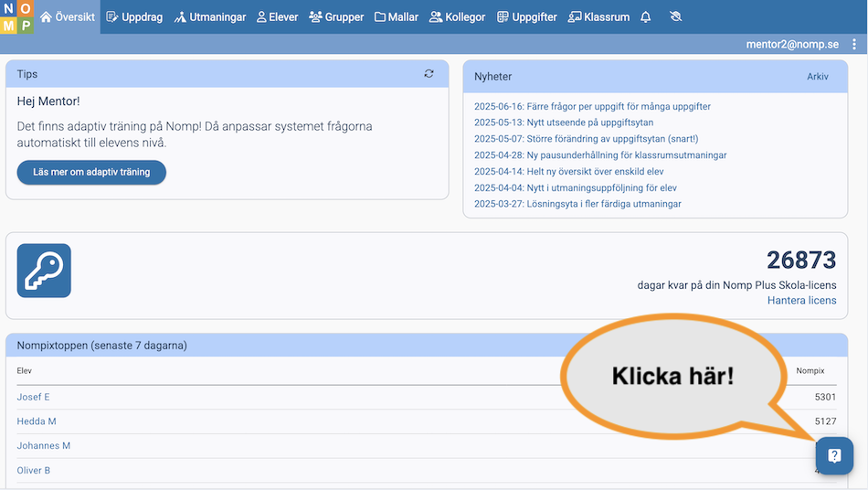Click Nompix value 5301

click(x=825, y=397)
